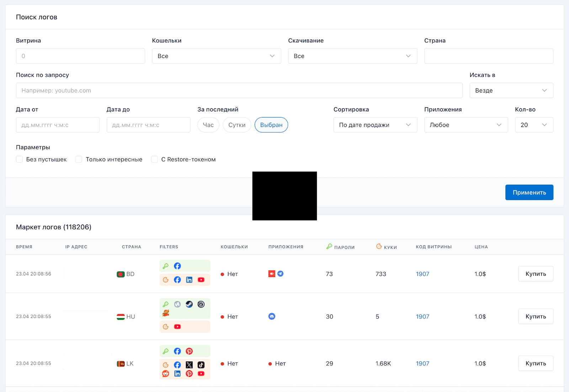Tick the "Только интересные" checkbox
This screenshot has height=392, width=569.
pyautogui.click(x=79, y=159)
